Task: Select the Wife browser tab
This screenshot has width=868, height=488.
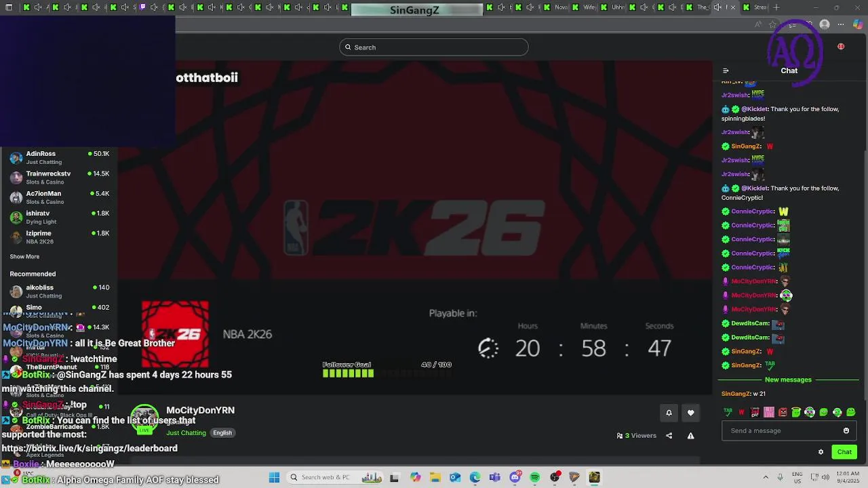Action: click(585, 7)
